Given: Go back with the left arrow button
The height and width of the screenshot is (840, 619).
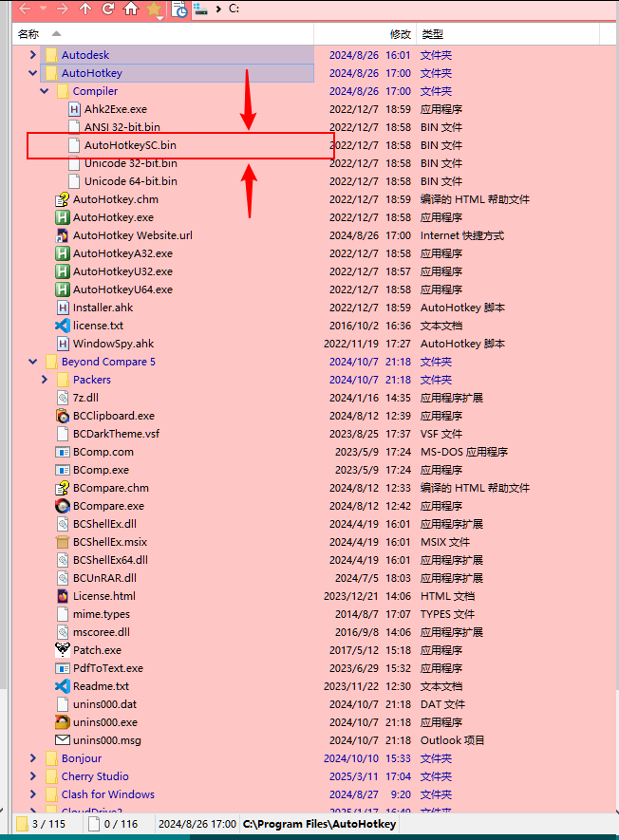Looking at the screenshot, I should (x=25, y=9).
